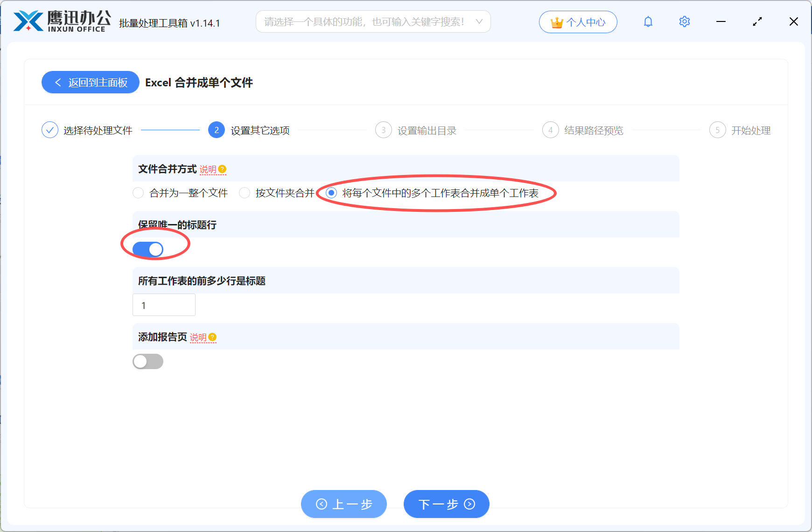Select the 合并为一整个文件 option
The width and height of the screenshot is (812, 532).
(x=138, y=193)
